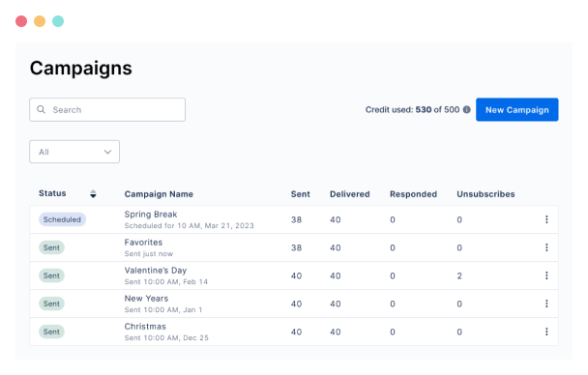Viewport: 588px width, 375px height.
Task: Open the Christmas row three-dot menu
Action: [546, 332]
